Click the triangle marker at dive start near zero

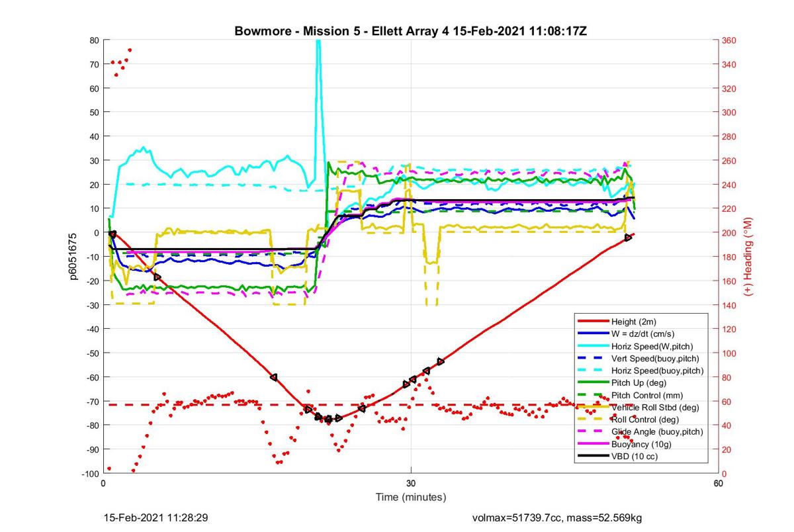(112, 234)
